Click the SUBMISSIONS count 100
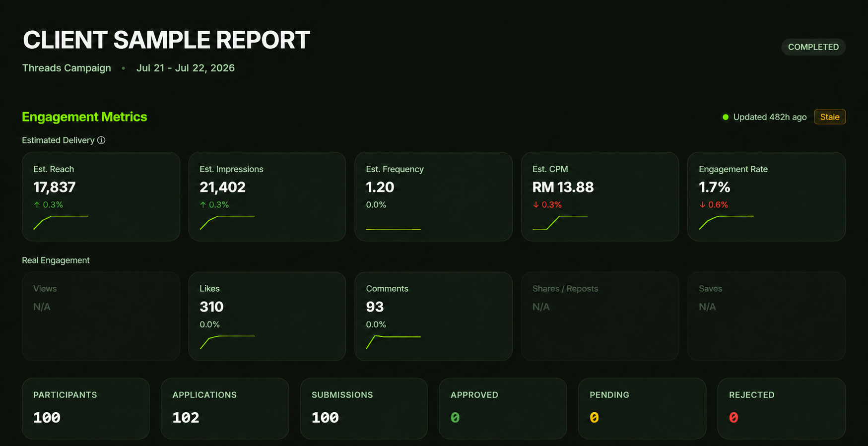The width and height of the screenshot is (868, 446). [325, 418]
